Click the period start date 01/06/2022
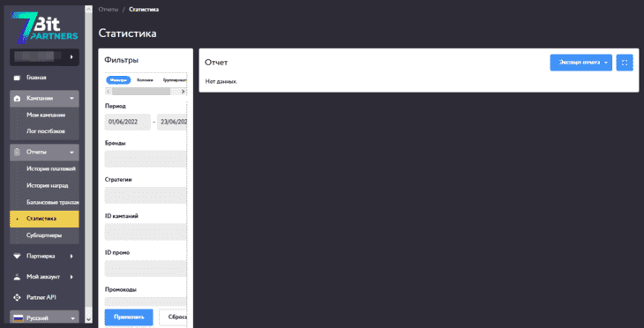The image size is (644, 328). (x=128, y=122)
